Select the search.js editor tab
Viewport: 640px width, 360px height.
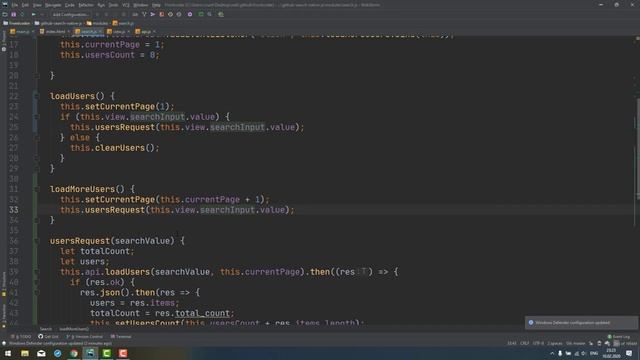(89, 31)
